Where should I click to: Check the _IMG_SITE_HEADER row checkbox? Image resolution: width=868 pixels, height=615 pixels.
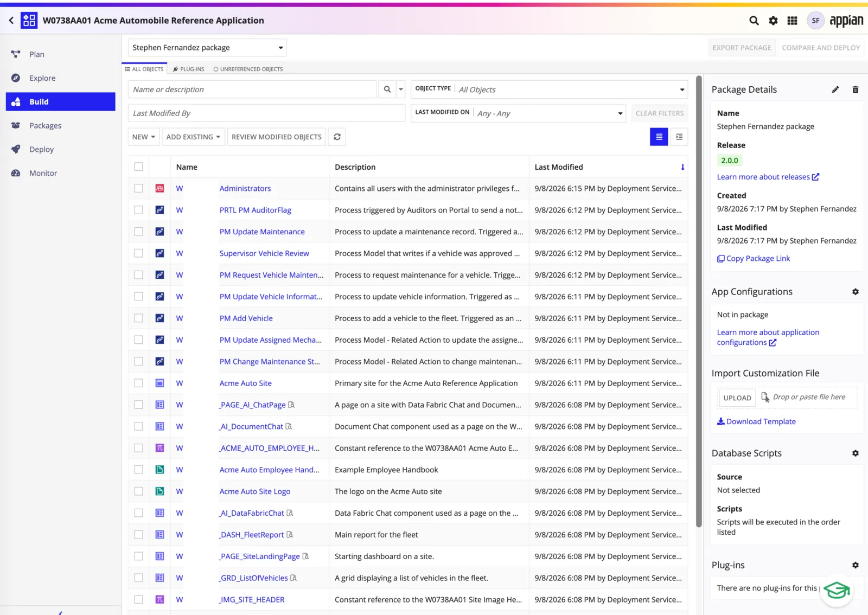(x=139, y=599)
